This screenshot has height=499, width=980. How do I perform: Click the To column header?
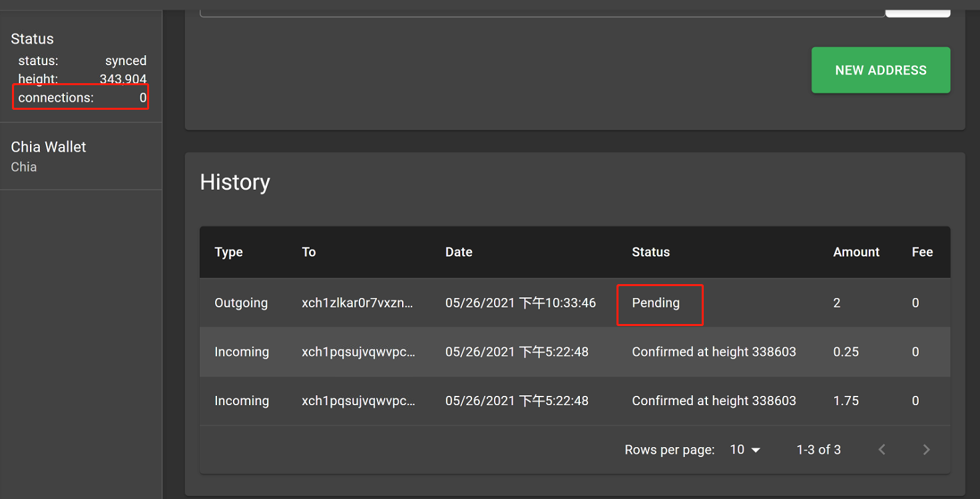click(x=309, y=252)
